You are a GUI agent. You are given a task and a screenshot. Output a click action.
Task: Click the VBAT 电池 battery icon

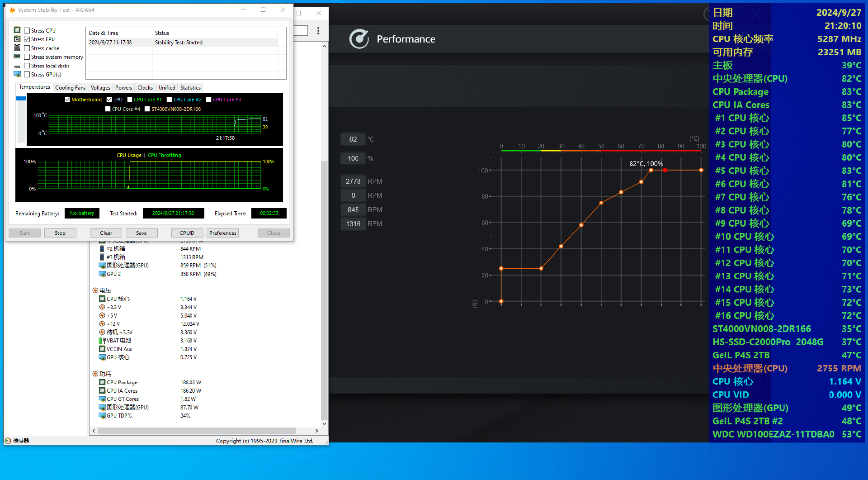pyautogui.click(x=102, y=341)
